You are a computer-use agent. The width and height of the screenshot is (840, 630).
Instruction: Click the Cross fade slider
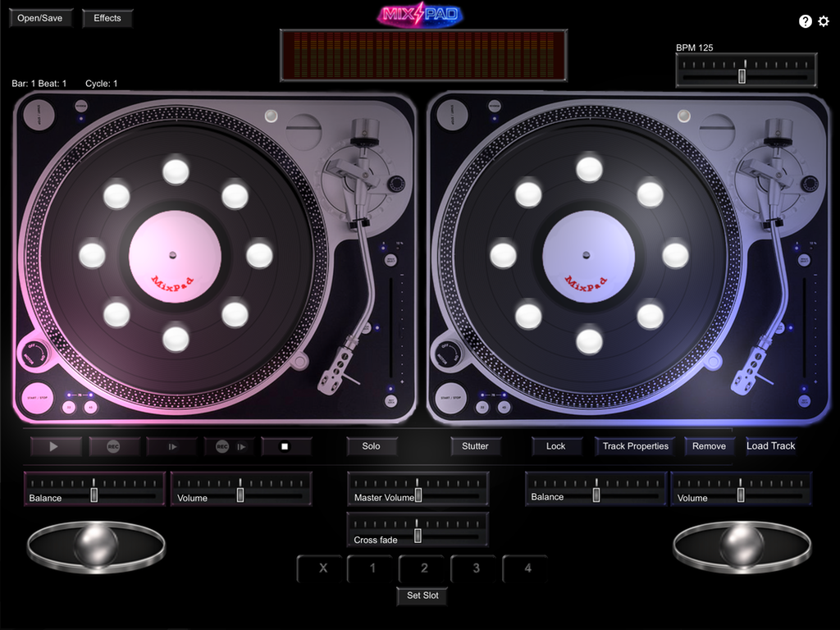(418, 530)
